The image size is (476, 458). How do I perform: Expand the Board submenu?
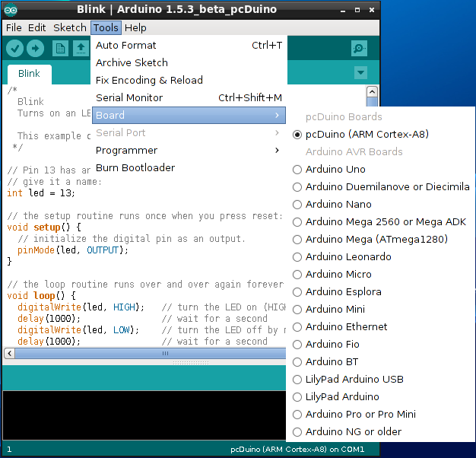(189, 115)
